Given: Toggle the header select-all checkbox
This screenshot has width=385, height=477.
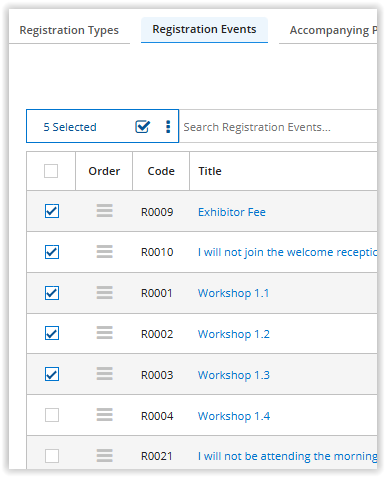Looking at the screenshot, I should click(51, 171).
